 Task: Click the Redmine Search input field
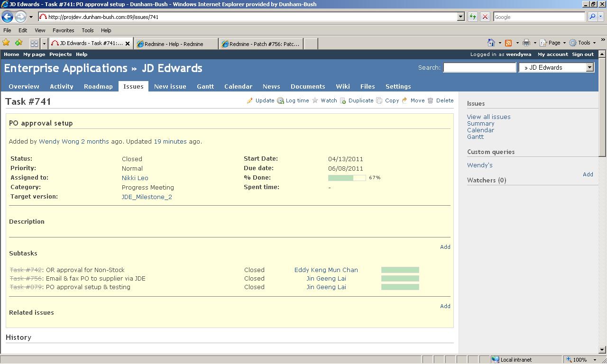coord(479,67)
